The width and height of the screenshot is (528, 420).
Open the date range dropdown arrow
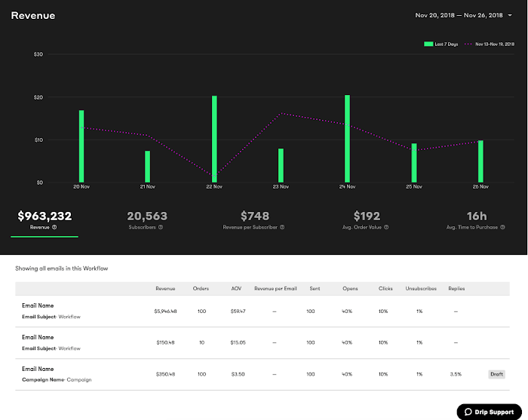click(510, 16)
